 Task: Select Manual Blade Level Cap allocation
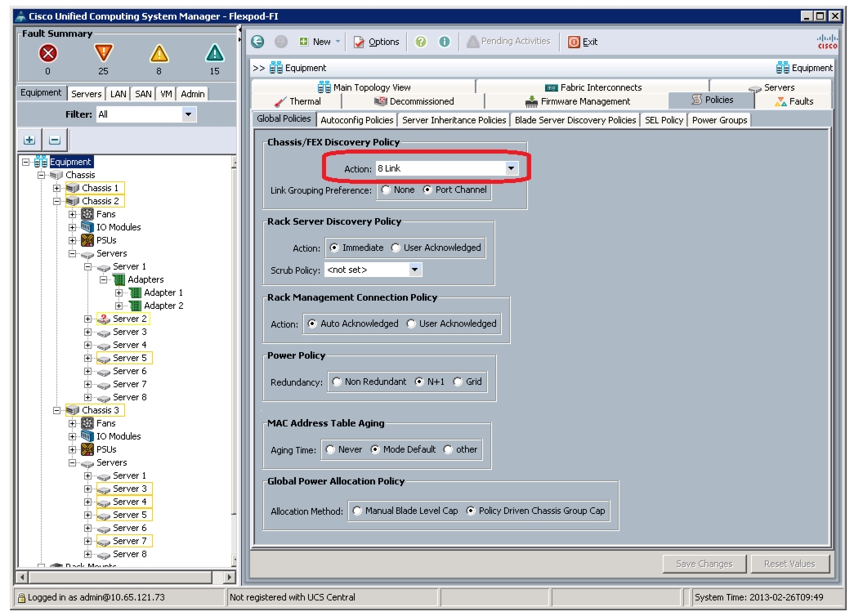point(357,511)
